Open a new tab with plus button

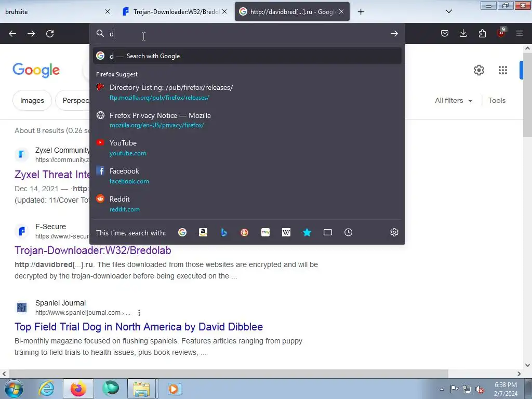(x=361, y=12)
